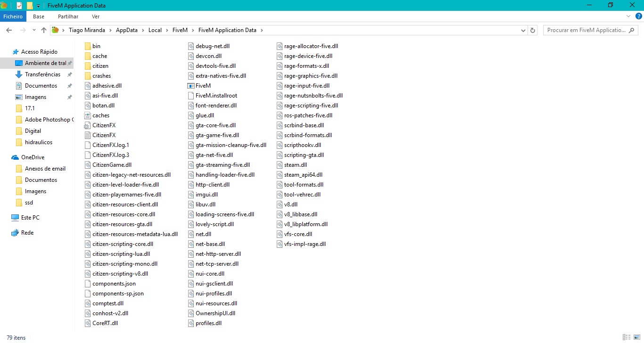Open address bar history dropdown
Viewport: 644px width, 343px height.
point(523,30)
